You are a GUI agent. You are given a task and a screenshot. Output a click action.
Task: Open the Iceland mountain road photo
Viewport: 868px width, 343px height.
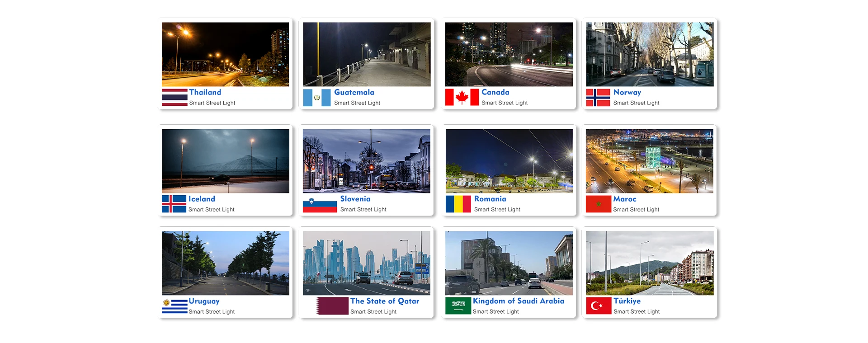tap(226, 161)
